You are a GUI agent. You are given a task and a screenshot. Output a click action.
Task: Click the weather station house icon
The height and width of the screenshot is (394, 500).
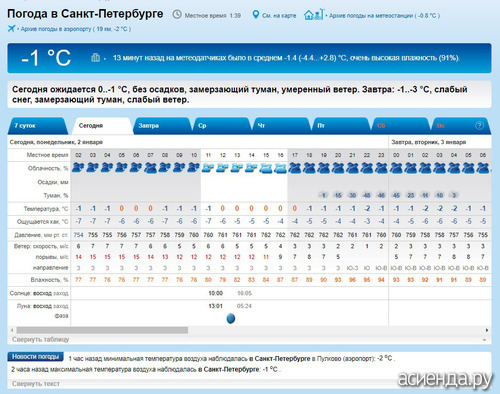314,14
